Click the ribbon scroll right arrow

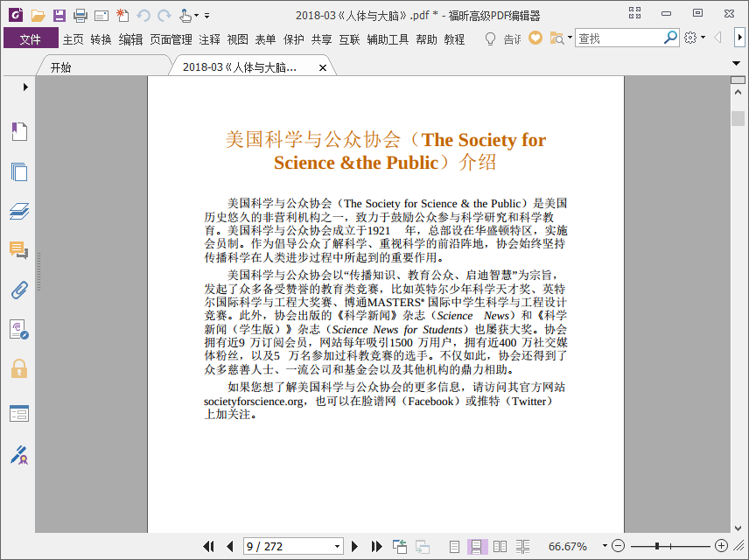click(739, 38)
